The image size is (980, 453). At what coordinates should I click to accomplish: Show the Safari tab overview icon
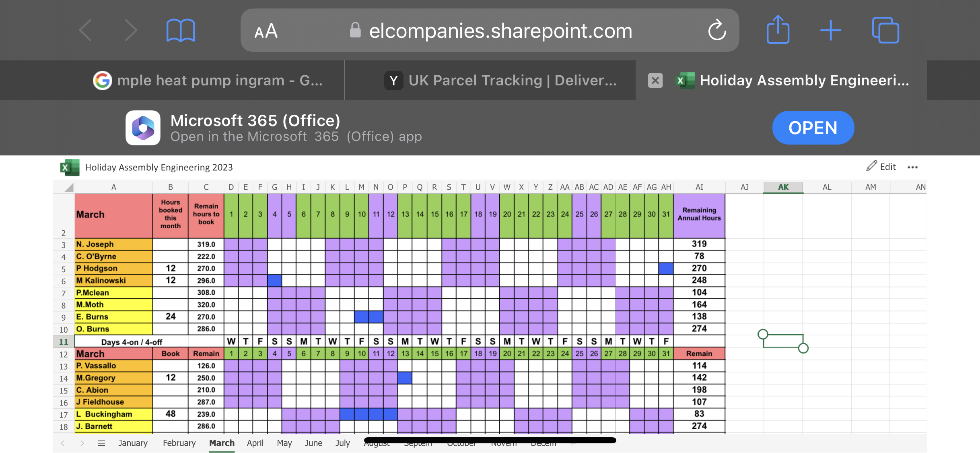885,31
